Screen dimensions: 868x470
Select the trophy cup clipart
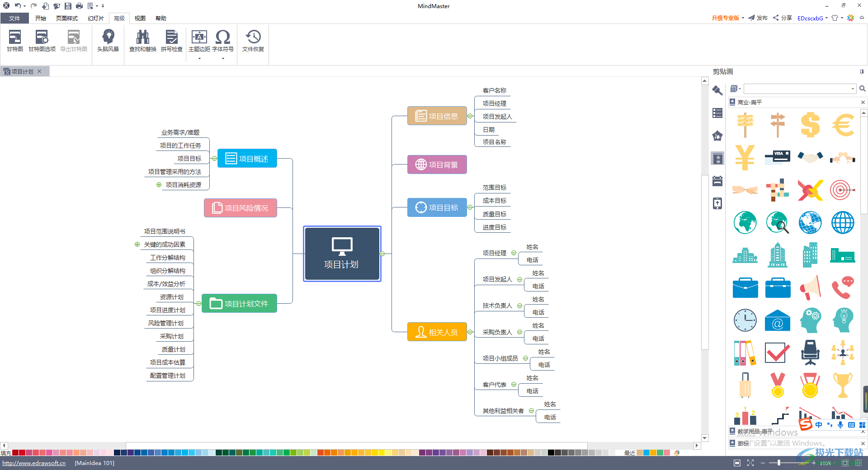pyautogui.click(x=843, y=385)
